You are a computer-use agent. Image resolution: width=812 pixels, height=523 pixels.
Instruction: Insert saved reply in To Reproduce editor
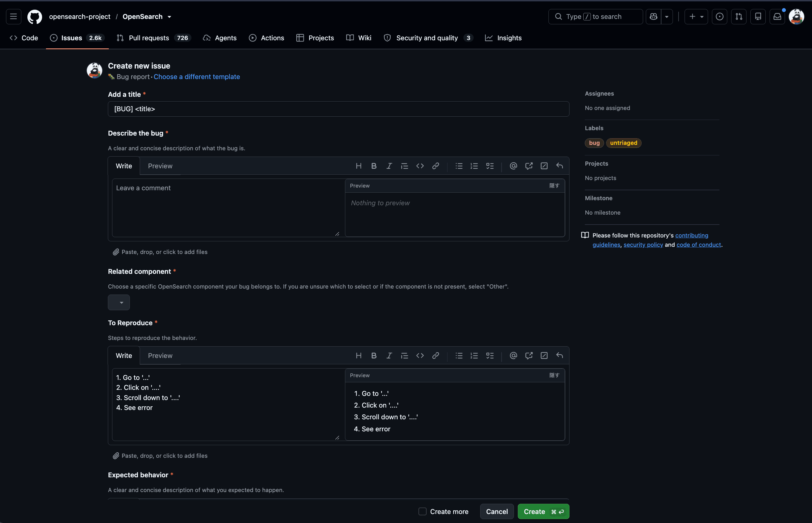560,356
